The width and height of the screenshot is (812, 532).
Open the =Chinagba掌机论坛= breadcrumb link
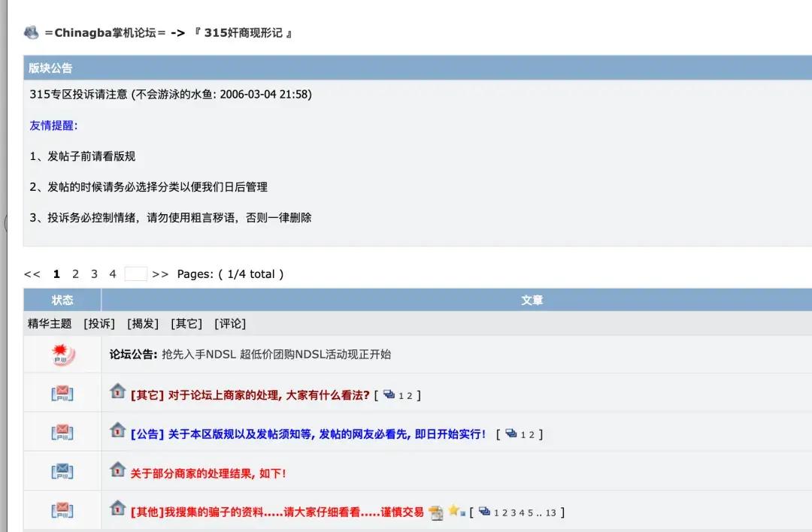coord(105,33)
